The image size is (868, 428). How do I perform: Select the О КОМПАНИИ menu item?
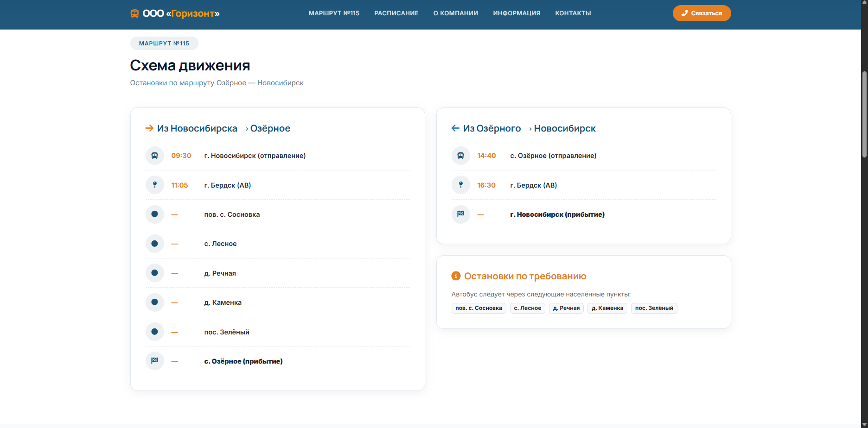tap(456, 13)
